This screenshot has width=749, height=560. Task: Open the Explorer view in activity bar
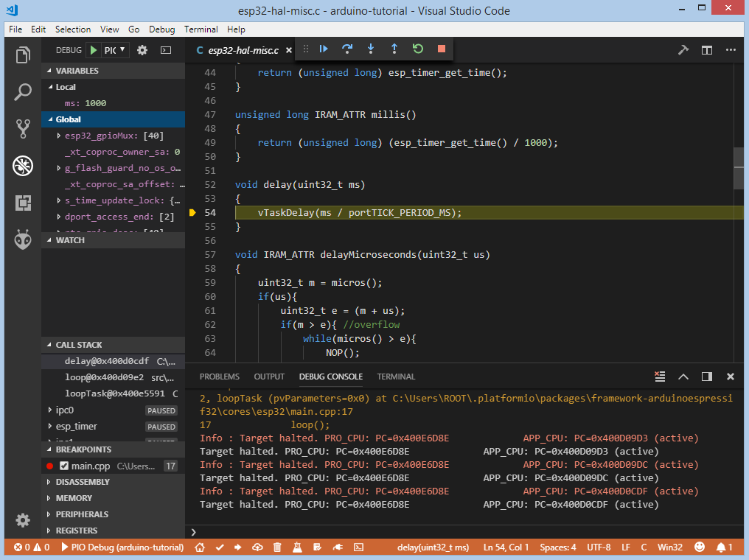click(23, 55)
